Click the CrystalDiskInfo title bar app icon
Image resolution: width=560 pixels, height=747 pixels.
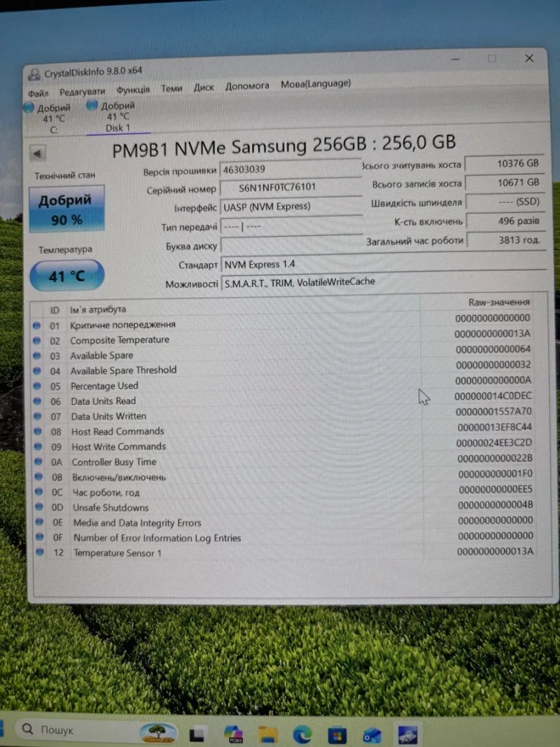(34, 74)
